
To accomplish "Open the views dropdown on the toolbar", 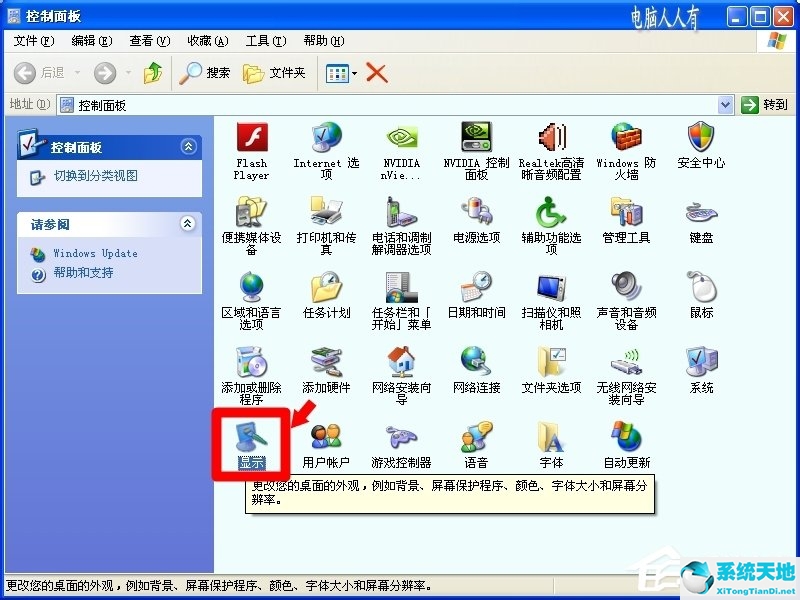I will point(352,72).
